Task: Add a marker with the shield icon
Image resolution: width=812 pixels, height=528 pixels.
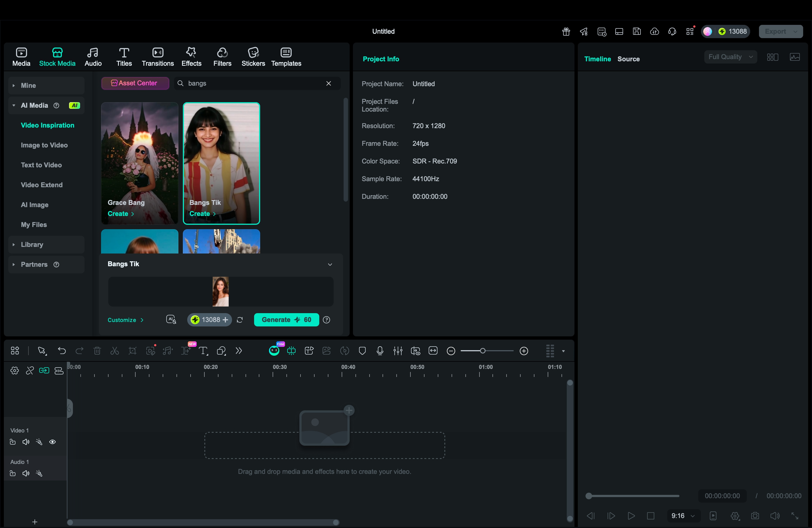Action: (x=362, y=351)
